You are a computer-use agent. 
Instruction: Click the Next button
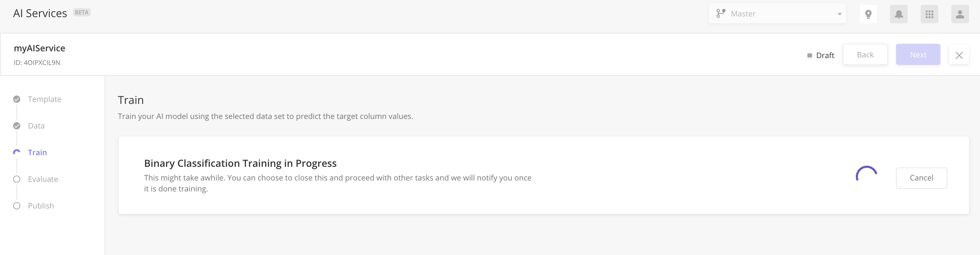click(918, 54)
